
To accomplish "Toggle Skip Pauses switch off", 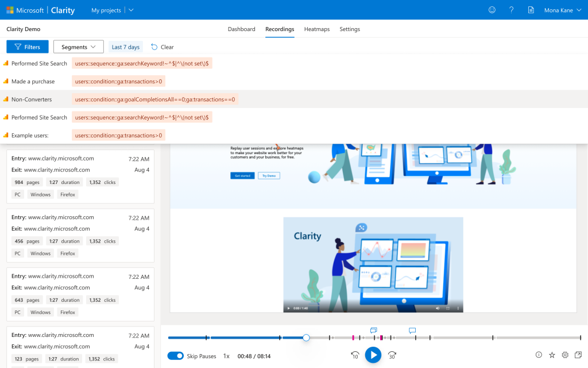I will point(175,356).
